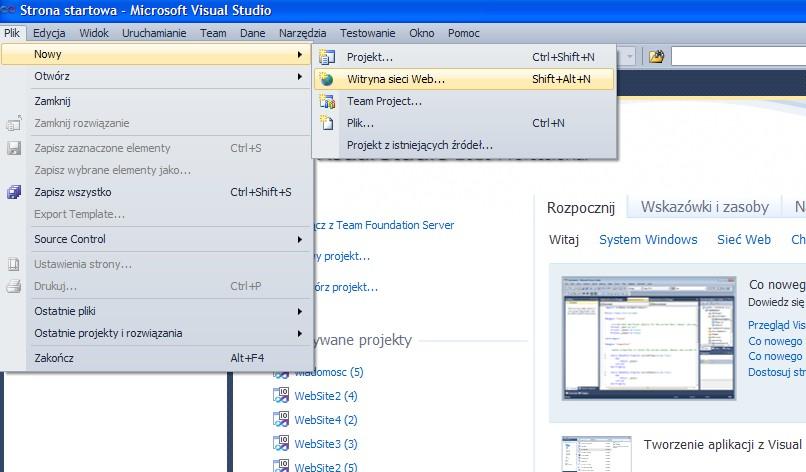The width and height of the screenshot is (806, 472).
Task: Click the globe icon beside Witryna sieci Web
Action: coord(326,79)
